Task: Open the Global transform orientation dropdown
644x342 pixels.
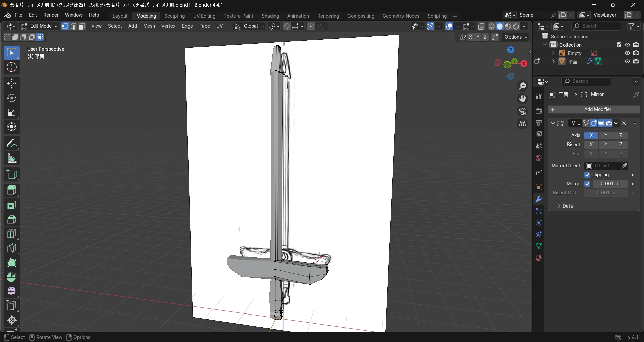Action: (250, 26)
